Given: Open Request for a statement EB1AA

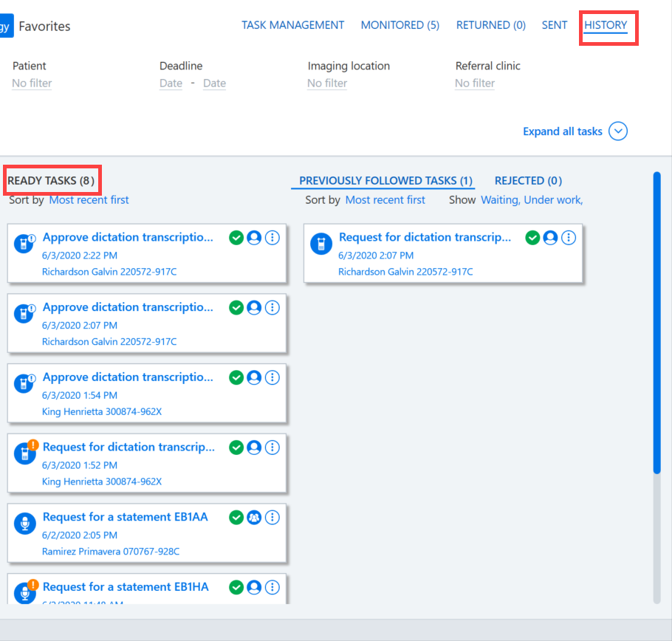Looking at the screenshot, I should pyautogui.click(x=125, y=517).
